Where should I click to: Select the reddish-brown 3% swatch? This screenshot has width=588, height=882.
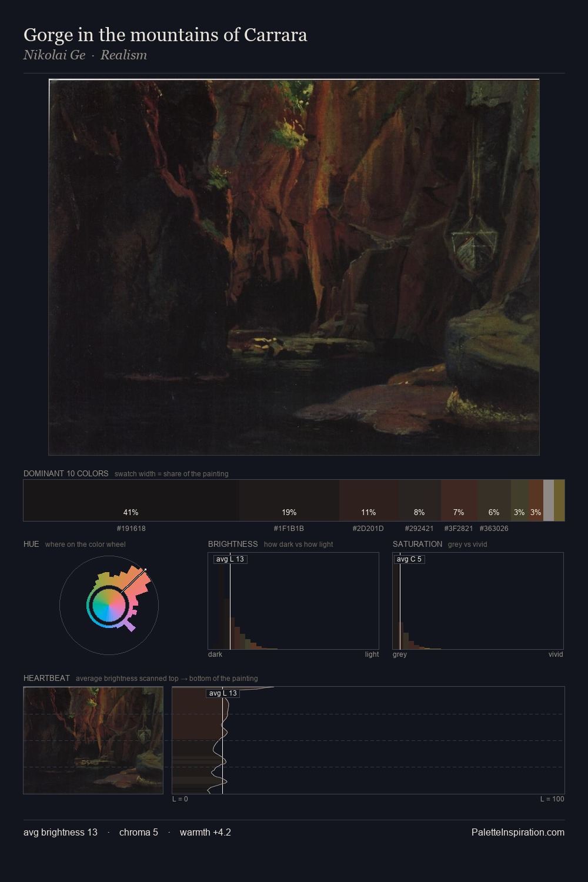pos(536,500)
